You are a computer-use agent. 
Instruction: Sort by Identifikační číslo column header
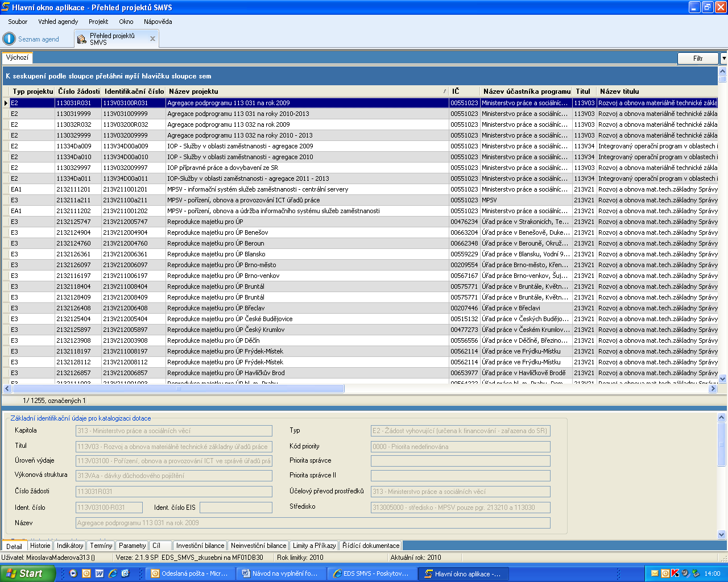coord(134,92)
